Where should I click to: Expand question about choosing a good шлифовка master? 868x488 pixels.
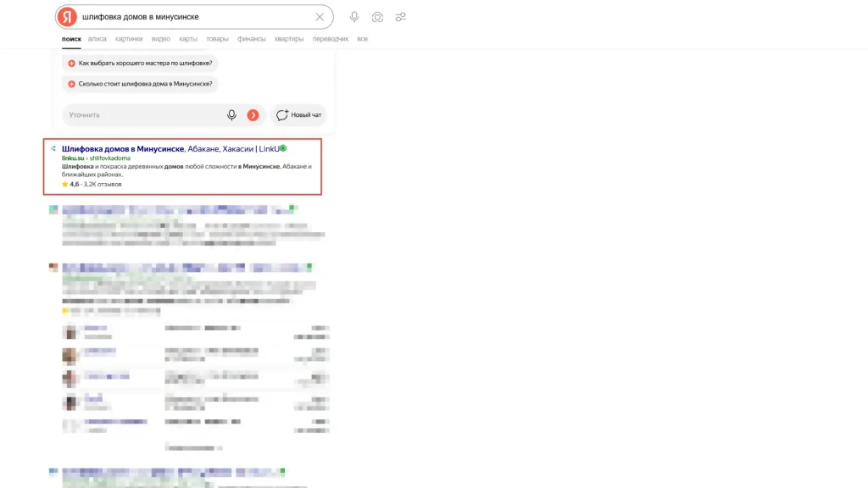(x=140, y=63)
